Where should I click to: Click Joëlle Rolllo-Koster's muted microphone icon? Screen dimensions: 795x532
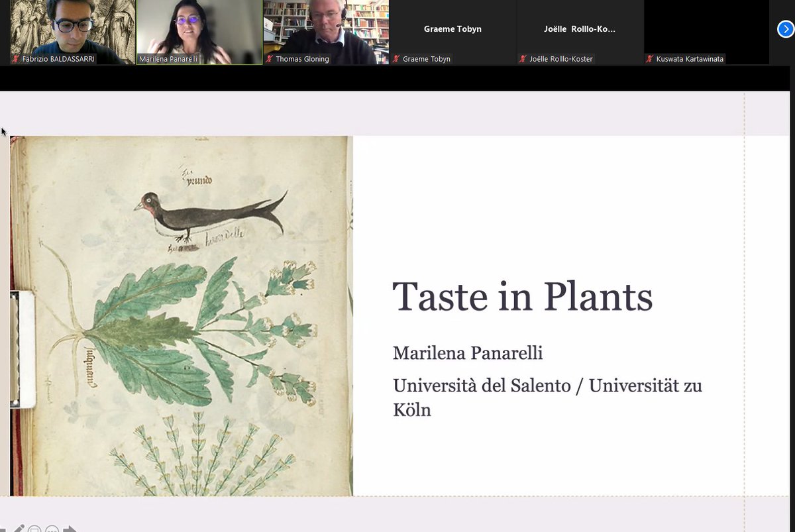(x=523, y=59)
